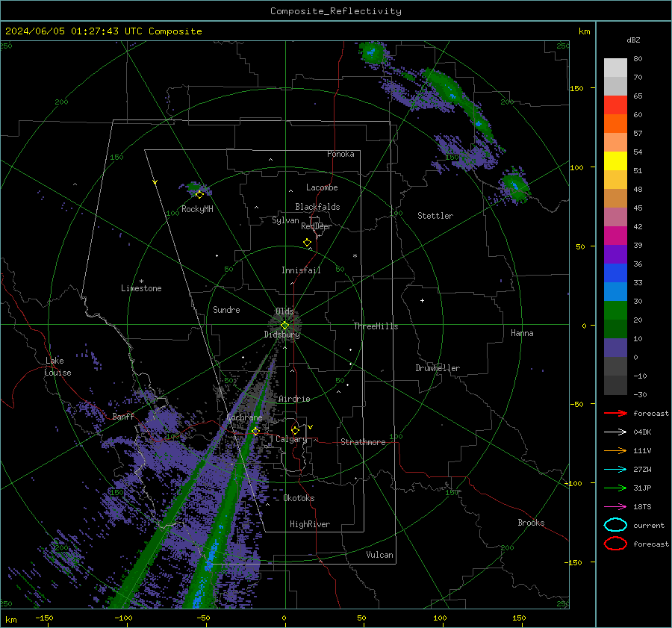
Task: Click the Ponoka town label
Action: [340, 154]
